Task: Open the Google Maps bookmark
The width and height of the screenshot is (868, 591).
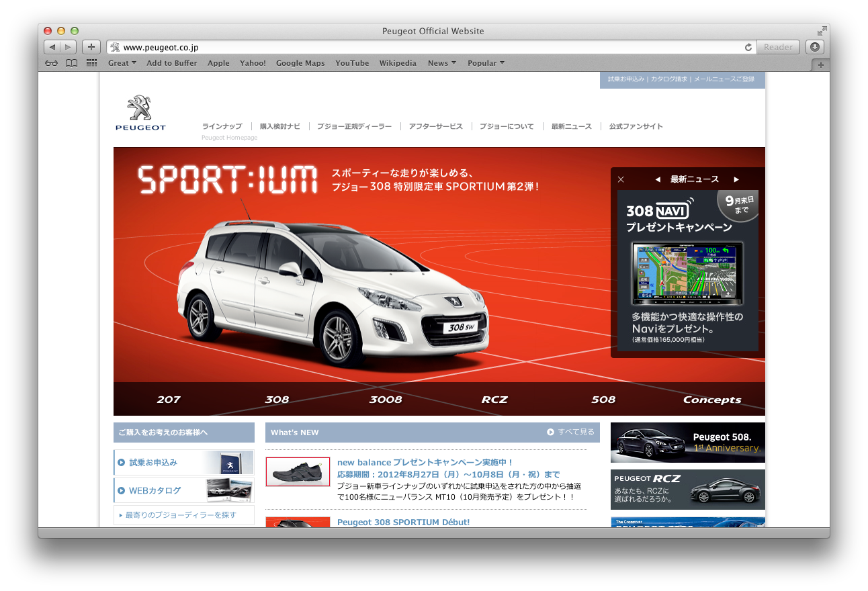Action: point(300,63)
